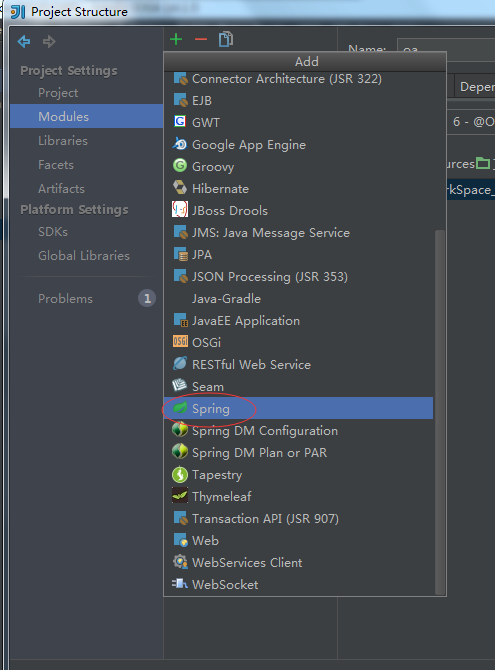Click the RESTful Web Service icon
The width and height of the screenshot is (495, 670).
pos(180,364)
